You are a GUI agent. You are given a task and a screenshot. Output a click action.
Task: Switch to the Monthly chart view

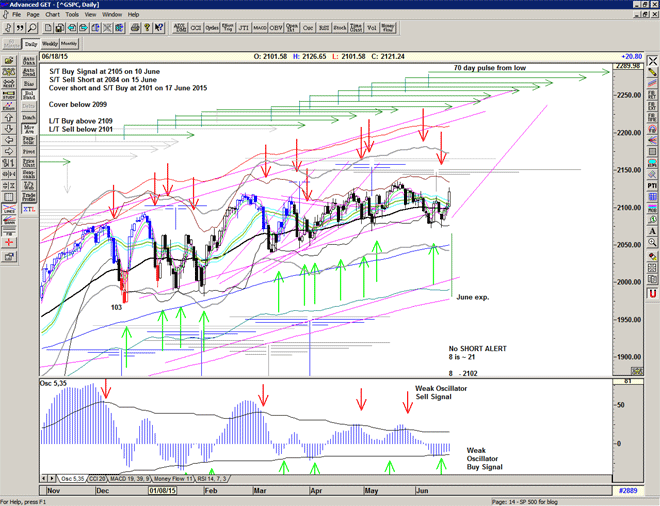pos(69,44)
